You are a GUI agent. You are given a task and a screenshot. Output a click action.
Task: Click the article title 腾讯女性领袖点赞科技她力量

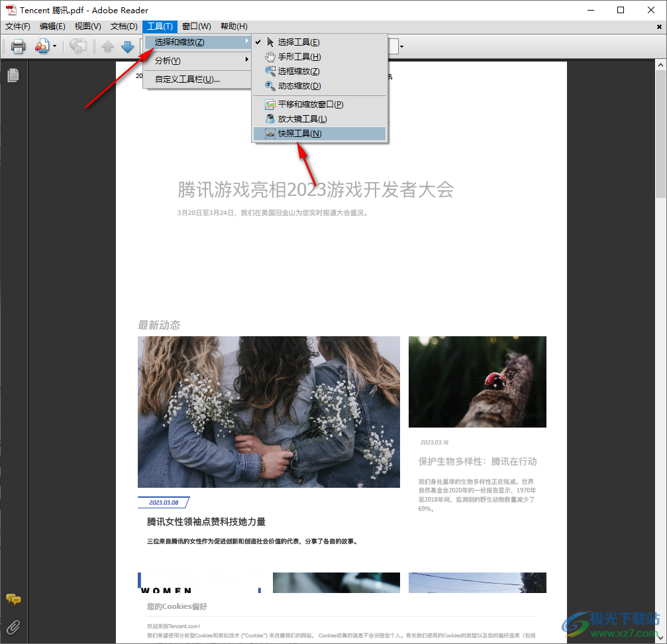[x=206, y=522]
